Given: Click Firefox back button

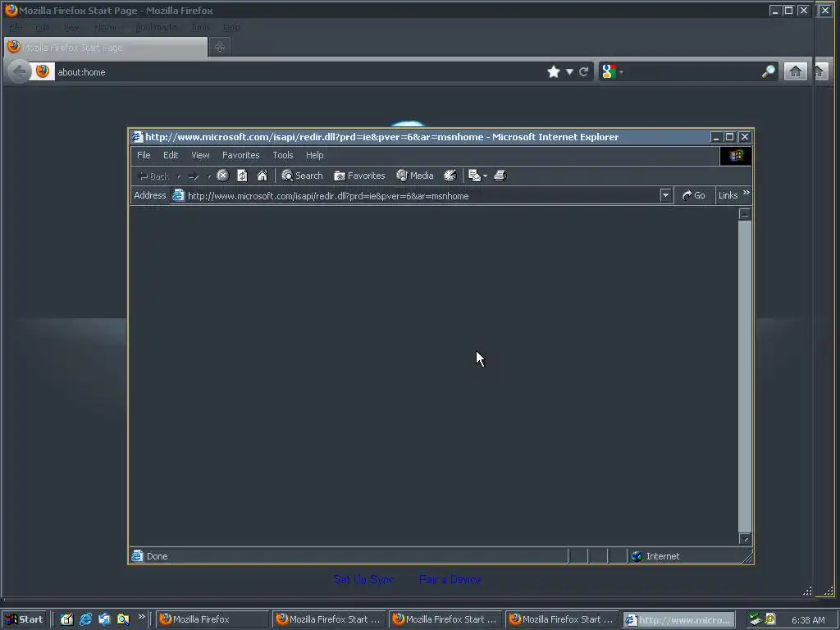Looking at the screenshot, I should pos(20,71).
